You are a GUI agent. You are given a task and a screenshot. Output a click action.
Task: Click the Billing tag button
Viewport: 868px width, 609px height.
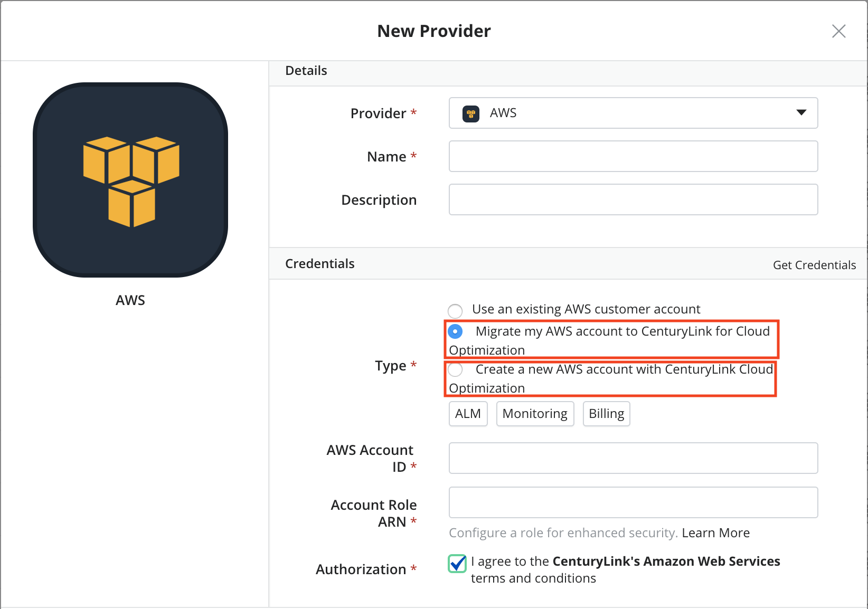tap(607, 414)
